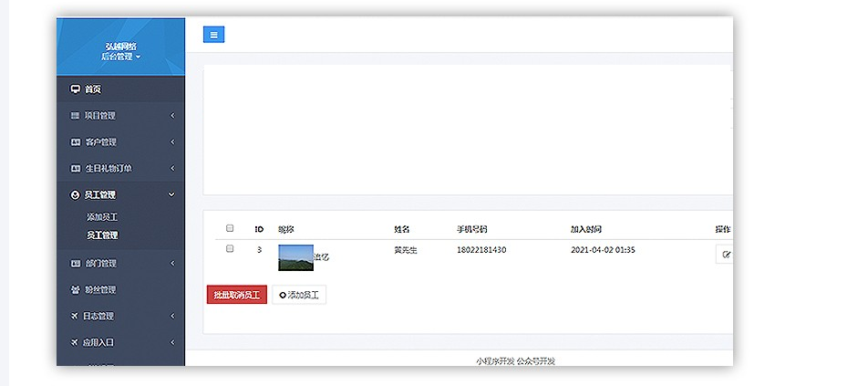Viewport: 868px width, 386px height.
Task: Click the name 黄先生
Action: (405, 250)
